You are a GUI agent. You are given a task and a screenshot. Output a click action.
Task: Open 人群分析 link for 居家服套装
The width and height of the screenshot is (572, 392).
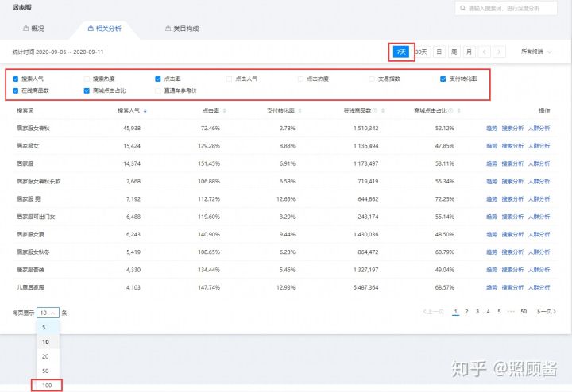[539, 270]
